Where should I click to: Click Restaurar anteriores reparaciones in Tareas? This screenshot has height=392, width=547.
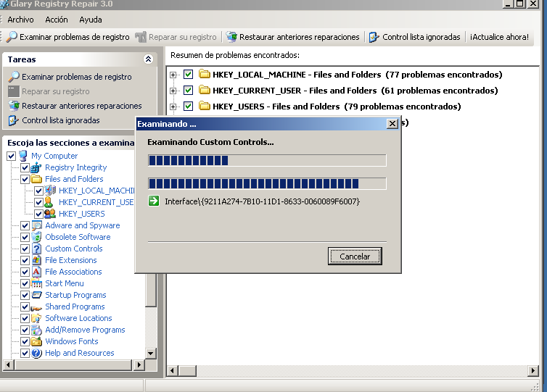pos(82,106)
